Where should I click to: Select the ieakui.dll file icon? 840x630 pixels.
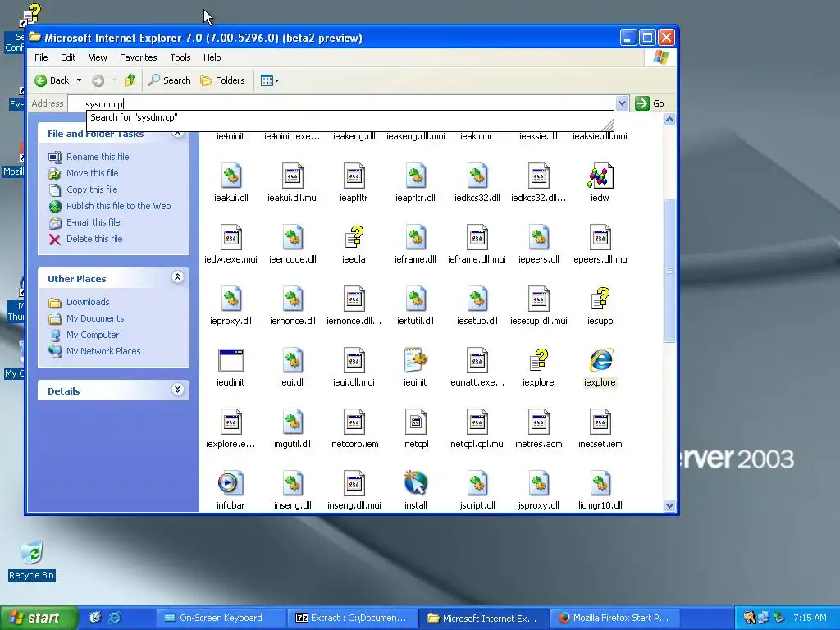231,176
